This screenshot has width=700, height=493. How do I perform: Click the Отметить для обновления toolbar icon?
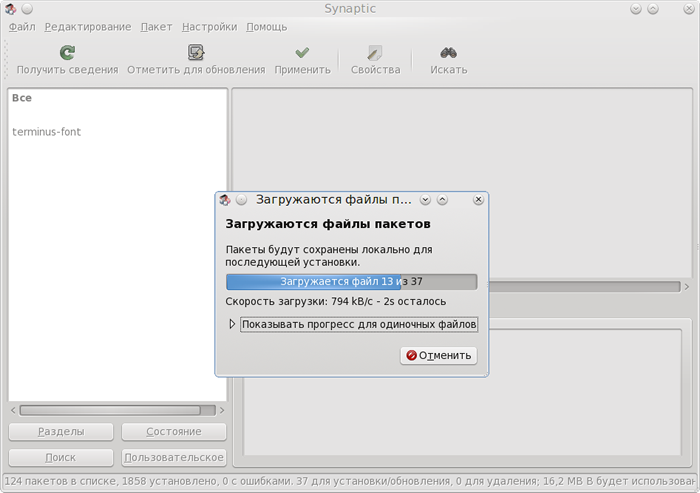point(196,53)
